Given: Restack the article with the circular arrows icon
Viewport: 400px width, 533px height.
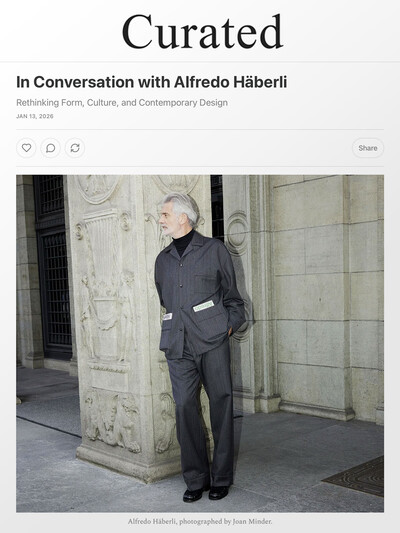Looking at the screenshot, I should (x=75, y=148).
